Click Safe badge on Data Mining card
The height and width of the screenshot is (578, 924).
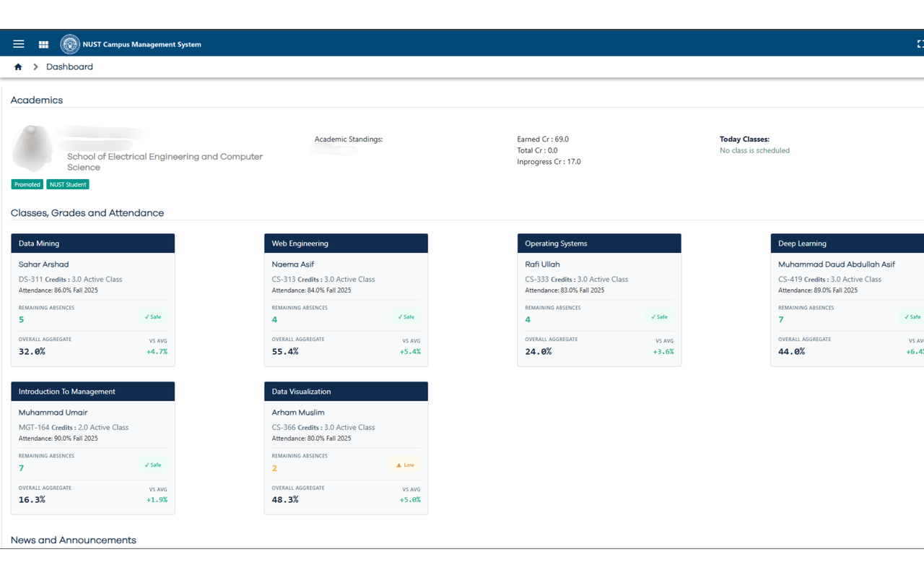pos(153,317)
